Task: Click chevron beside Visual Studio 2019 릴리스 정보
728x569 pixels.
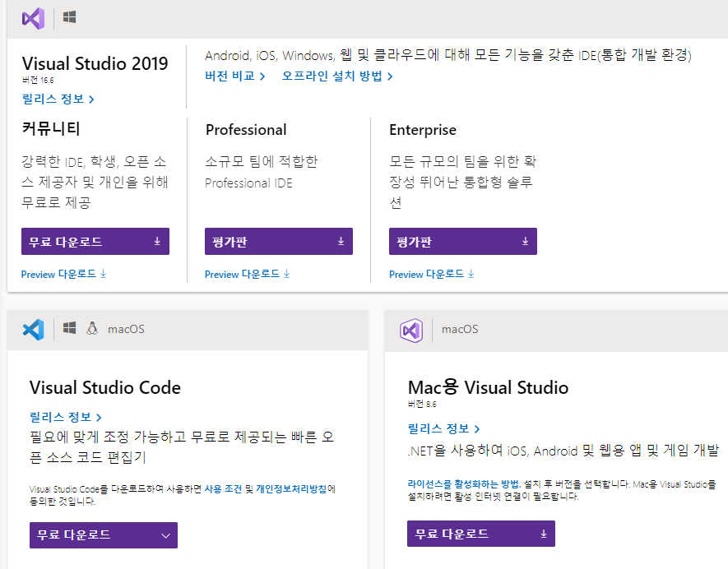Action: click(x=91, y=99)
